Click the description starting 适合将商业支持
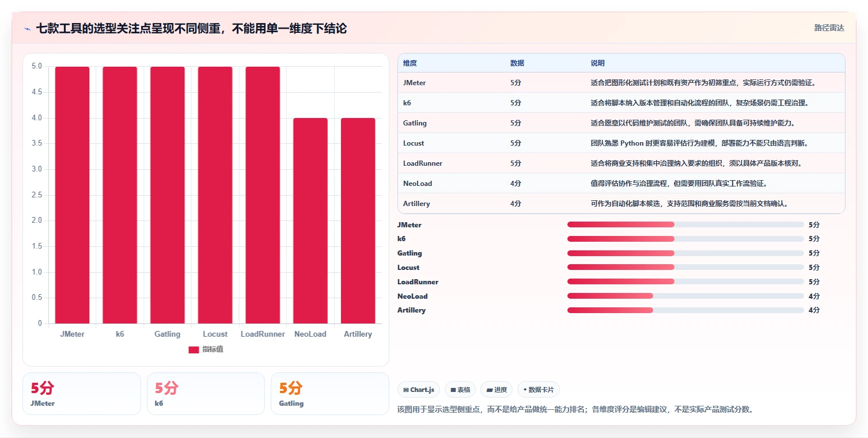This screenshot has width=868, height=438. (x=696, y=163)
